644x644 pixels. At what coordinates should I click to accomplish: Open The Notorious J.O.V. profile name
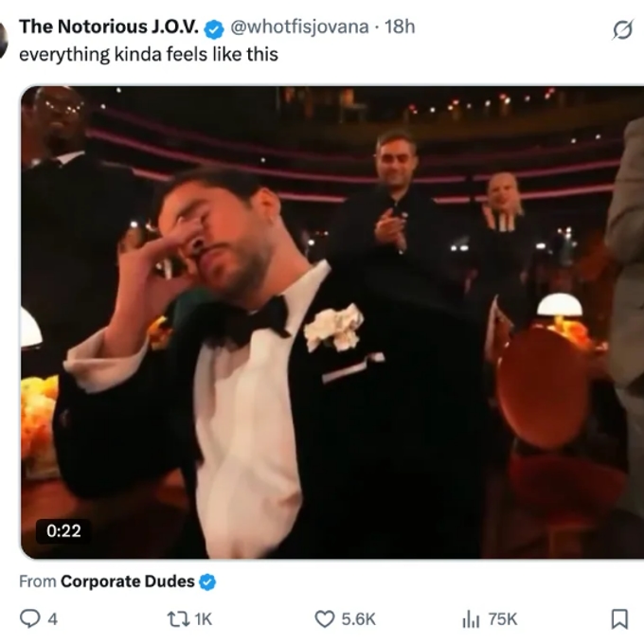(x=108, y=26)
